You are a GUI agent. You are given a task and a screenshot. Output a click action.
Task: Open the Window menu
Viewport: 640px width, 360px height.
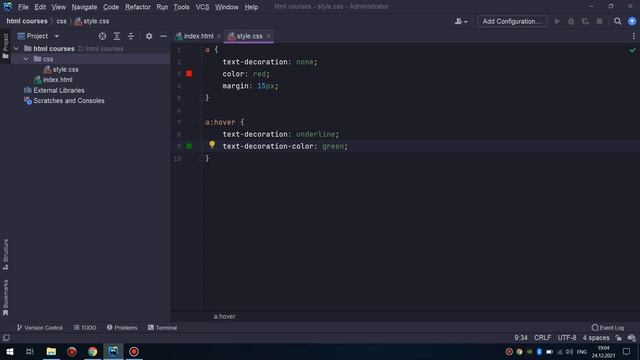tap(227, 7)
